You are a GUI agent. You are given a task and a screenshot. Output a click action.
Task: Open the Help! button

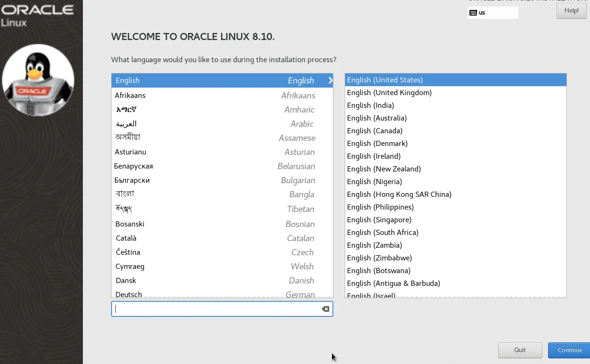[x=571, y=11]
